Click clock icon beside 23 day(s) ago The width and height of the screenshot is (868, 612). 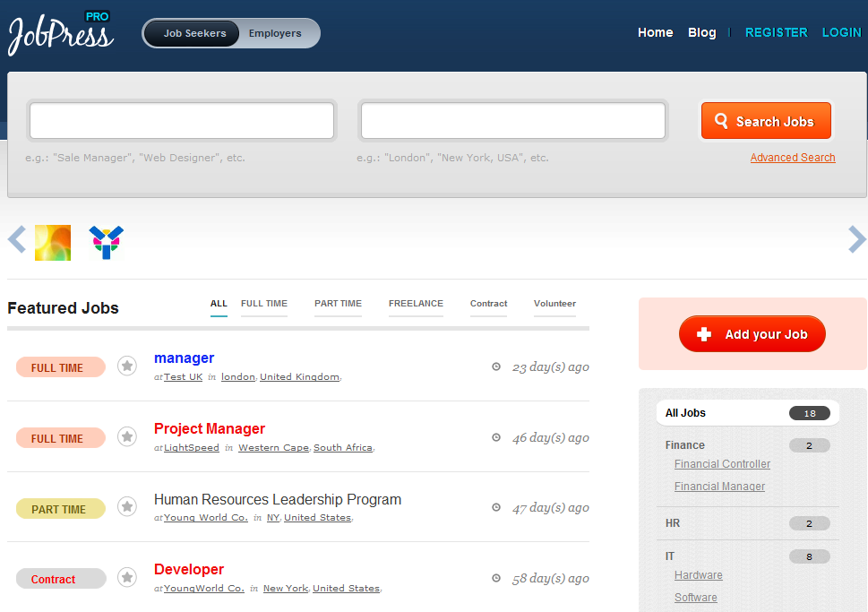pyautogui.click(x=496, y=366)
